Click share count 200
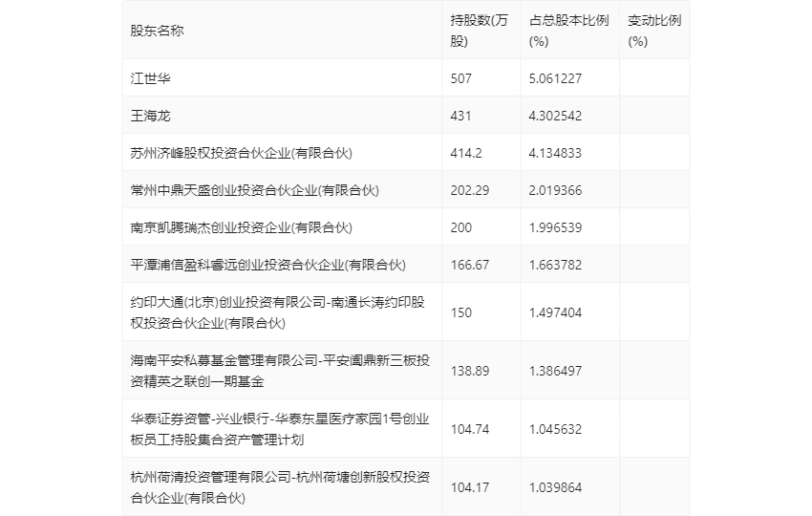Screen dimensions: 812x516 pos(460,227)
